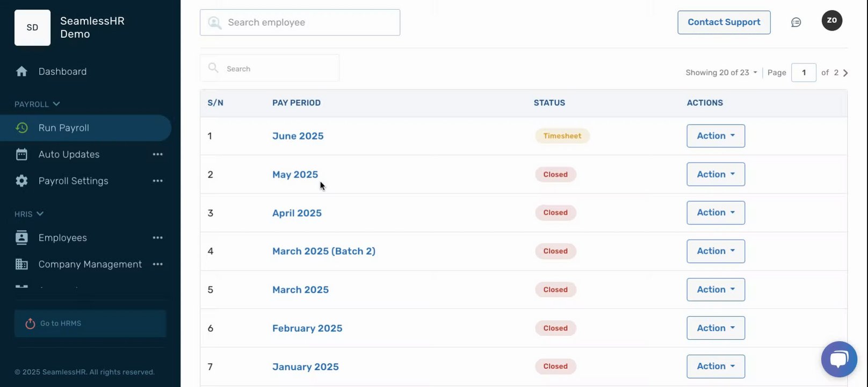The image size is (868, 387).
Task: Open Action dropdown for June 2025
Action: click(715, 136)
